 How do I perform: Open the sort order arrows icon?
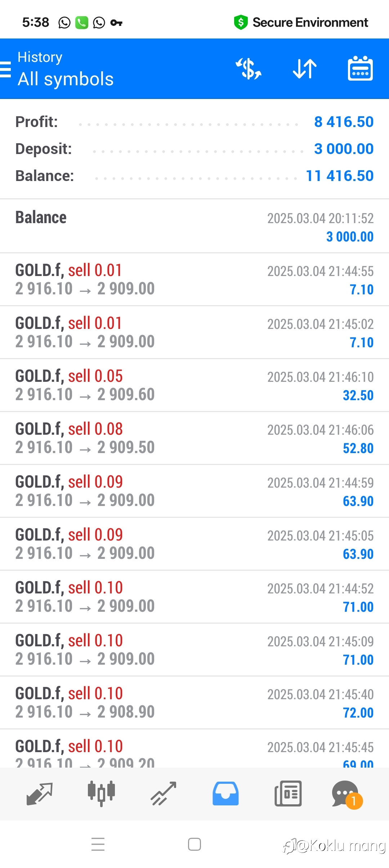pyautogui.click(x=305, y=68)
